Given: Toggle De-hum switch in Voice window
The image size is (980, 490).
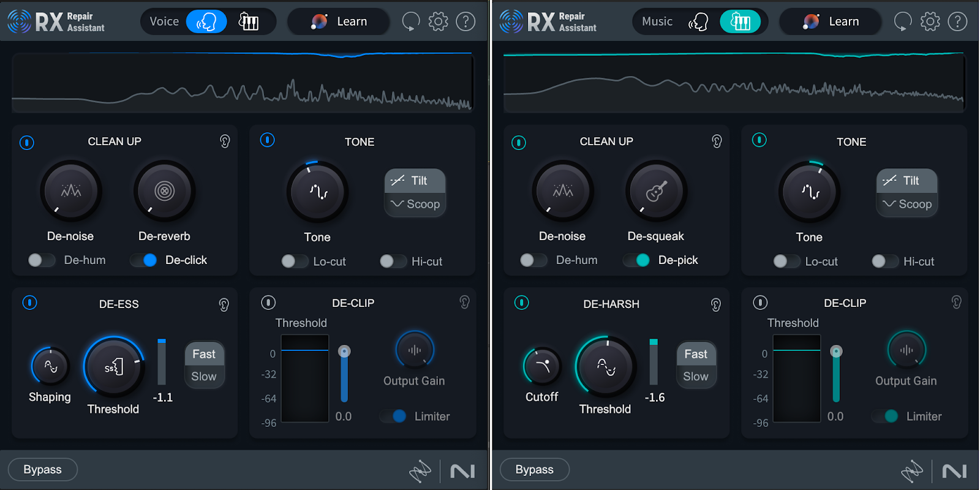Looking at the screenshot, I should pyautogui.click(x=42, y=260).
